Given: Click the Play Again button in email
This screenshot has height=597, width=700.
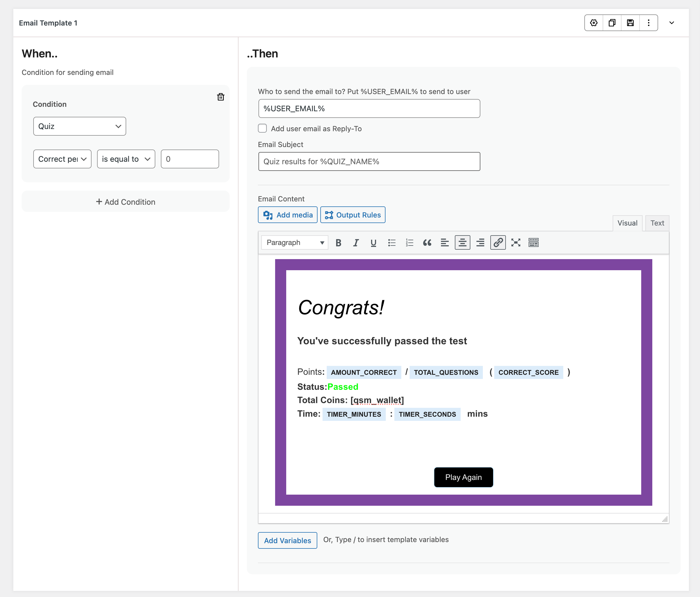Looking at the screenshot, I should pyautogui.click(x=463, y=477).
